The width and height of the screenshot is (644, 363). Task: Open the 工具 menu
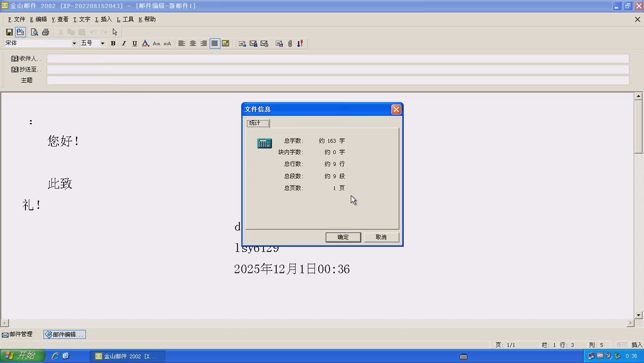126,19
